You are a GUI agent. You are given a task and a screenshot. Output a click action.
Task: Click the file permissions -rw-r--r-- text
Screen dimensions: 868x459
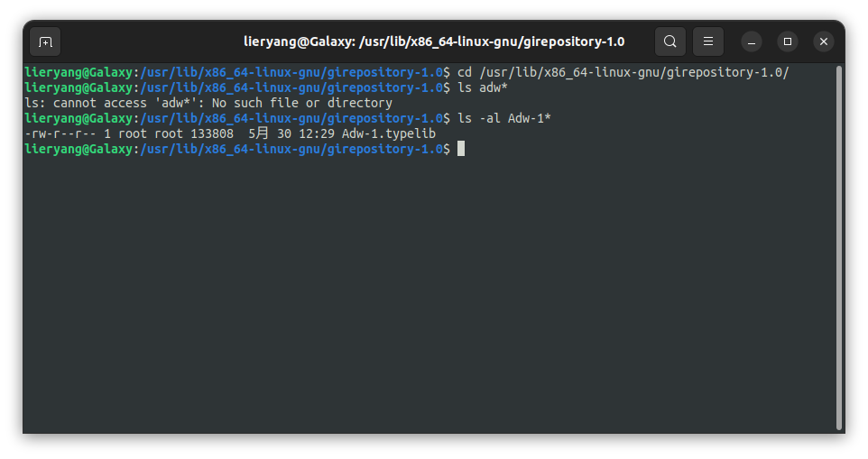(60, 133)
